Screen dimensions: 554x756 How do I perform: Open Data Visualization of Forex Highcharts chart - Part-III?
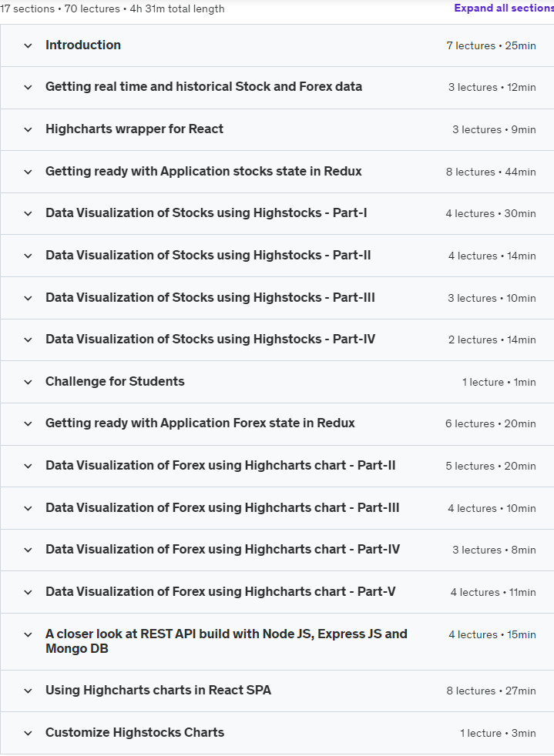tap(223, 508)
